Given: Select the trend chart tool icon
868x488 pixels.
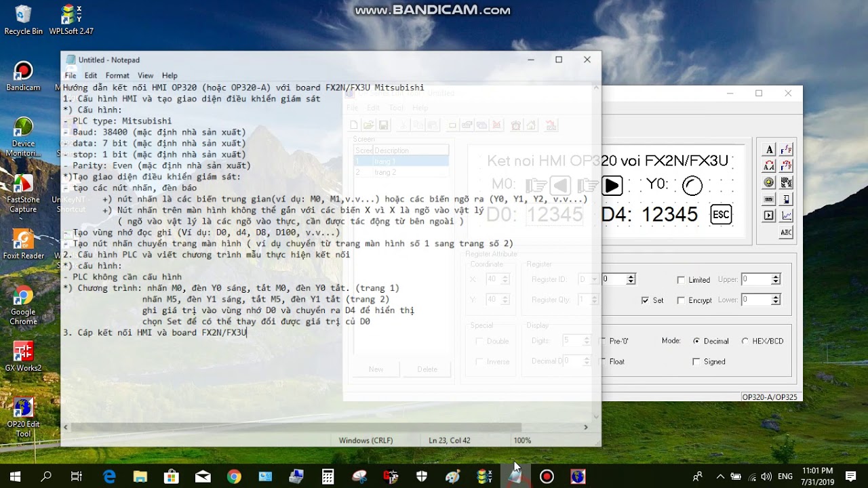Looking at the screenshot, I should pyautogui.click(x=787, y=216).
